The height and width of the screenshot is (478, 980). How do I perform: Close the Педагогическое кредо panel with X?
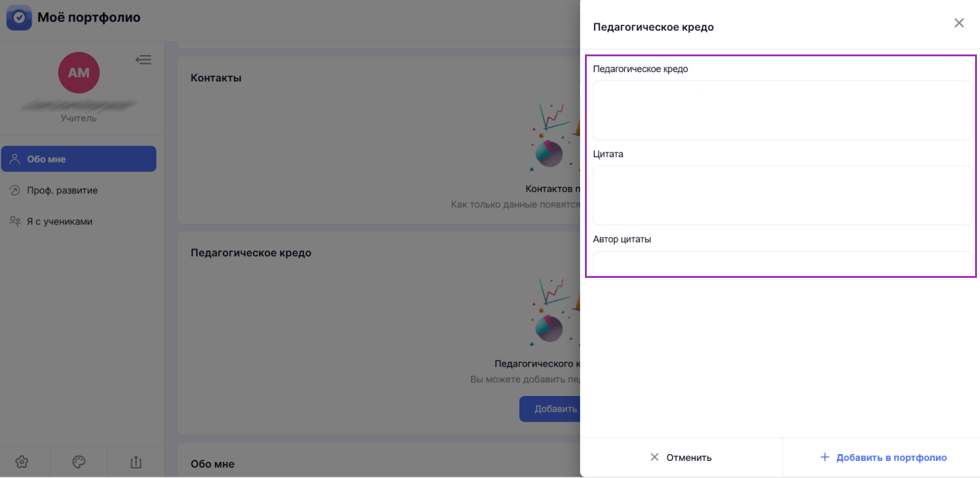pos(959,23)
